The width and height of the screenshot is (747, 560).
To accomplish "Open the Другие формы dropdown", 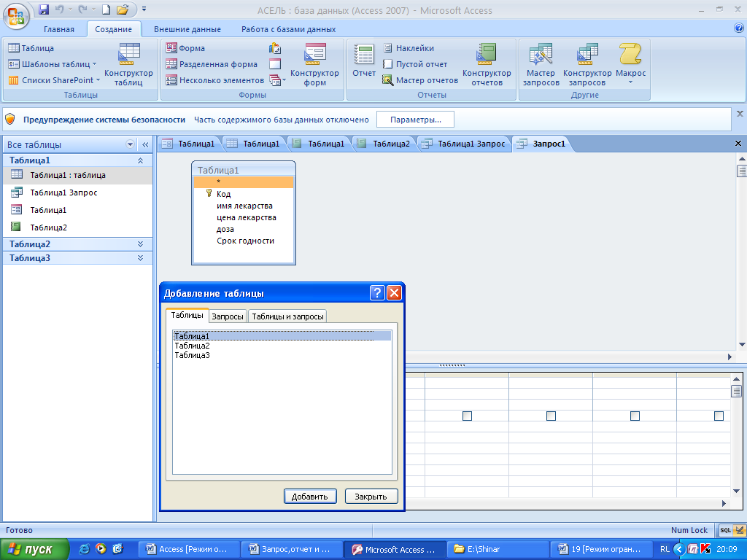I will pyautogui.click(x=277, y=80).
